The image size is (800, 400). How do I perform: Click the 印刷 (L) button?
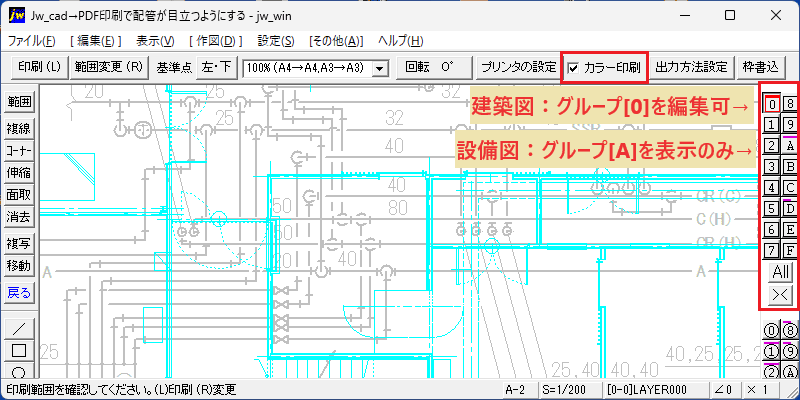39,67
